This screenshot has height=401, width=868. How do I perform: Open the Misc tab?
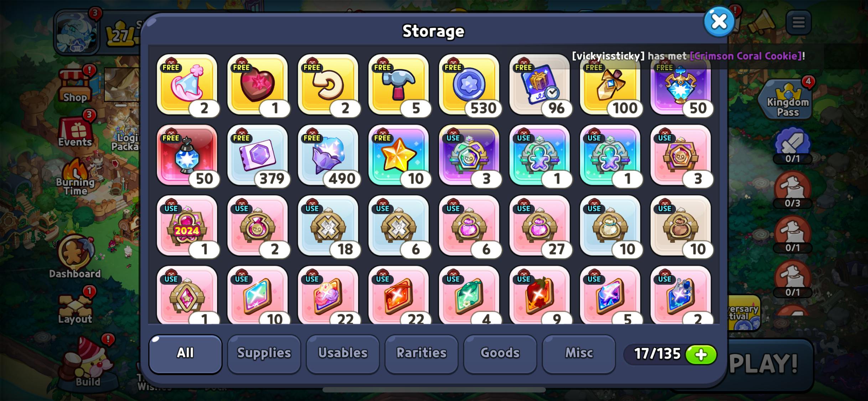579,354
